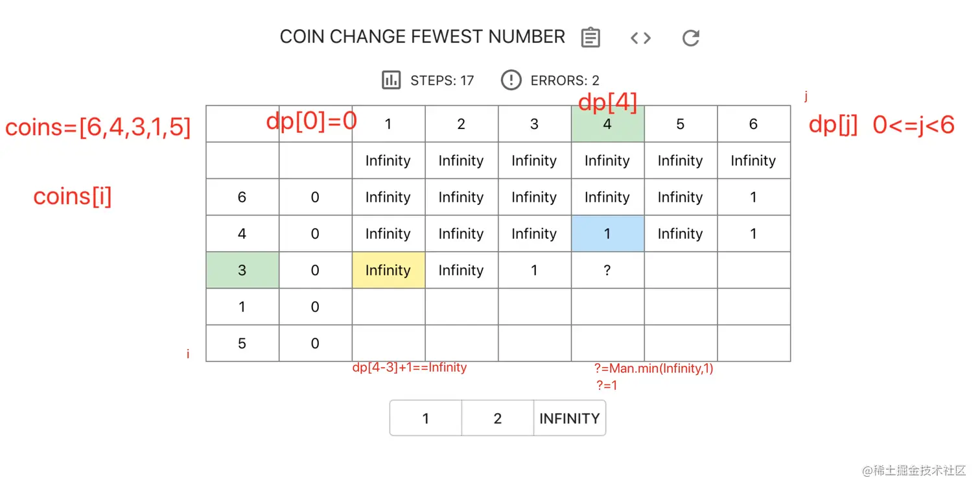The image size is (980, 491).
Task: Click the row header for coin 6
Action: click(242, 197)
